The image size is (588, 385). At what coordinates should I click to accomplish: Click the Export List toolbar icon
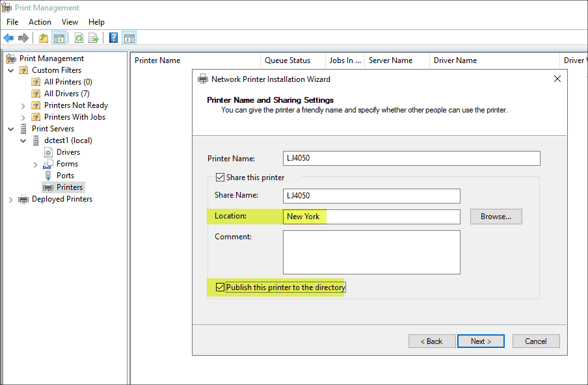tap(94, 38)
